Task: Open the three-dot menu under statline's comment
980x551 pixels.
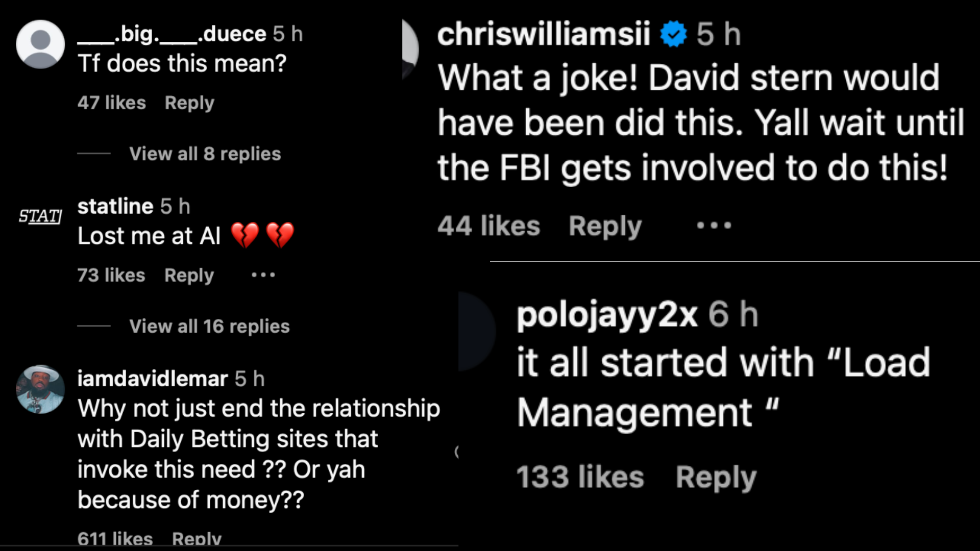Action: [263, 275]
